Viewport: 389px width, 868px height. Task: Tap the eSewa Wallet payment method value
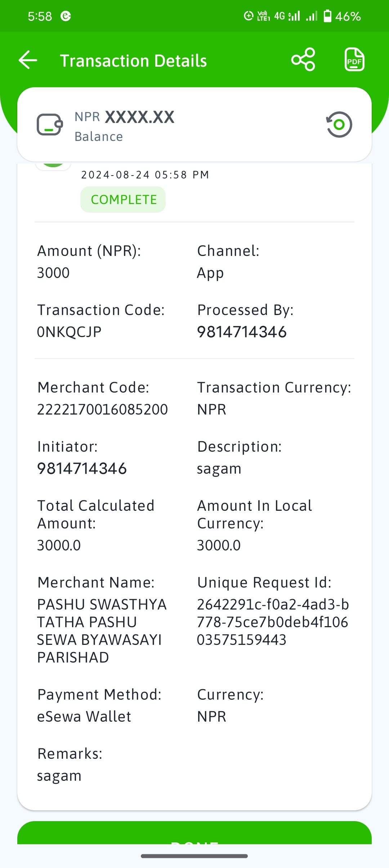(x=84, y=717)
